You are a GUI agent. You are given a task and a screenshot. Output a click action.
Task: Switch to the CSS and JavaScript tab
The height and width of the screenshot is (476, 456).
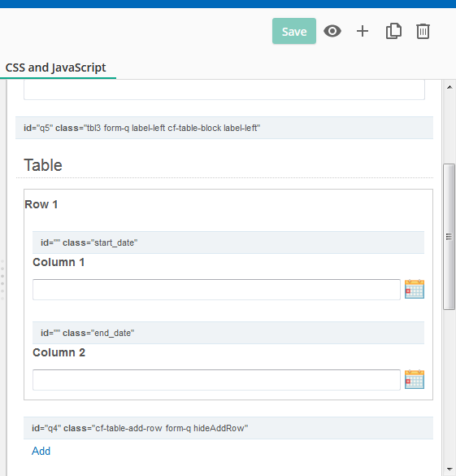point(56,68)
